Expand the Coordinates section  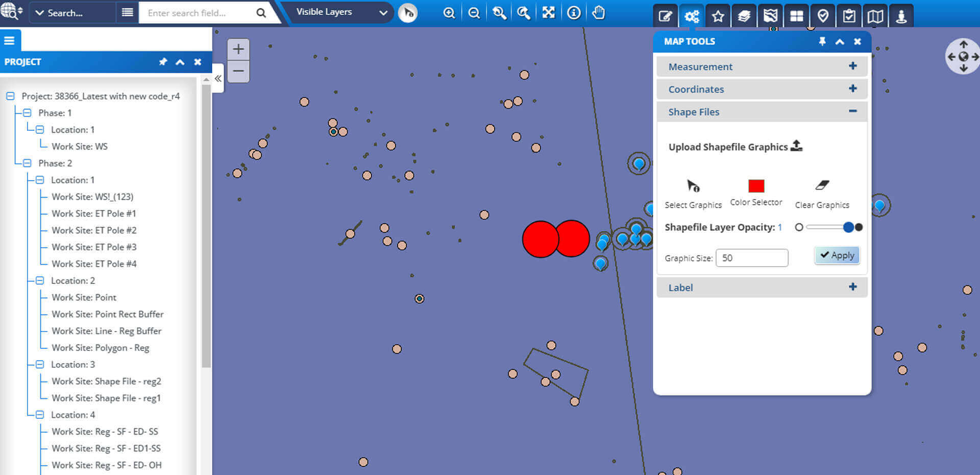pos(762,89)
